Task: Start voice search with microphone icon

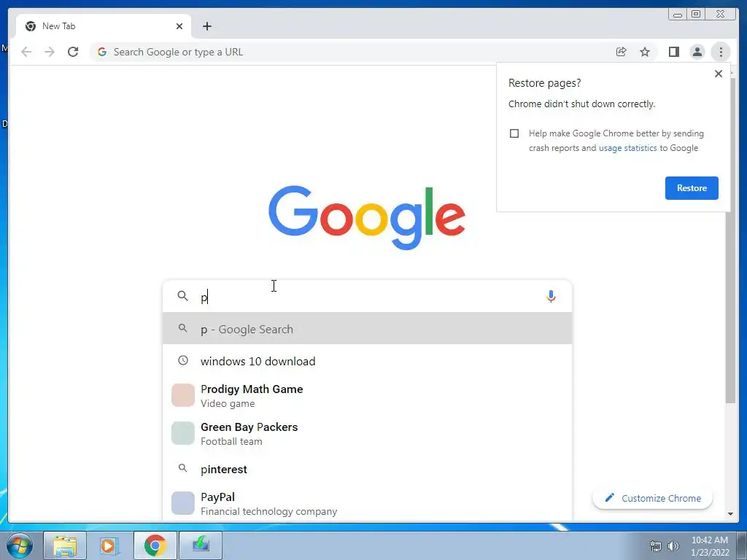Action: click(x=551, y=296)
